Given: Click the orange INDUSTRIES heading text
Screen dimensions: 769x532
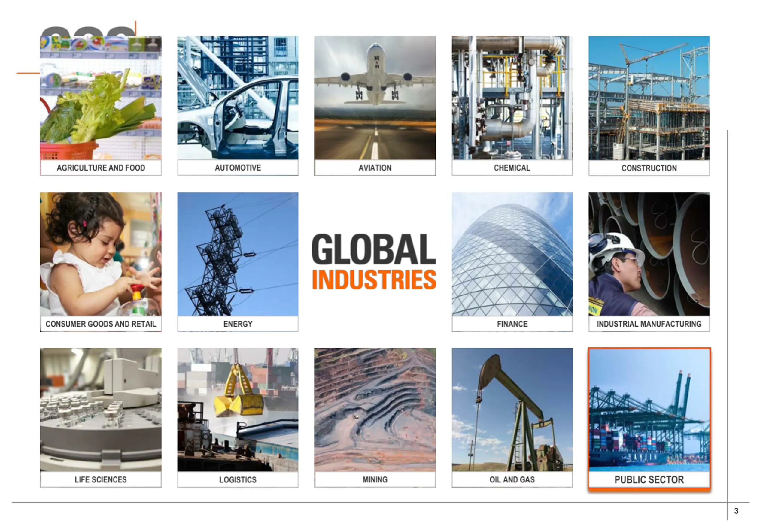Looking at the screenshot, I should point(374,279).
